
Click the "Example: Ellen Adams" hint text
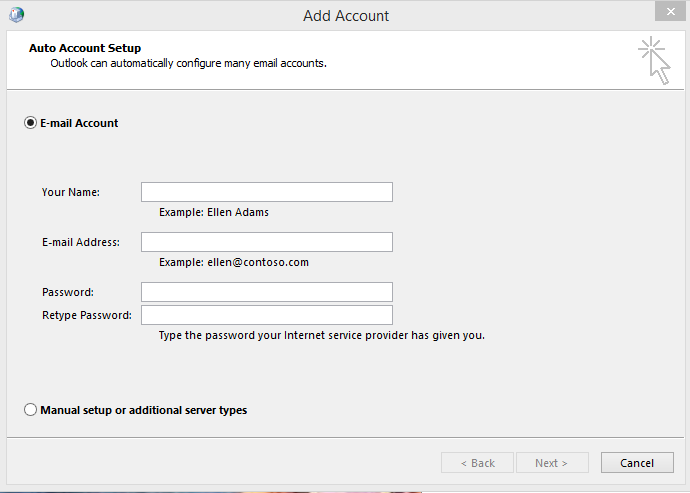pyautogui.click(x=214, y=212)
